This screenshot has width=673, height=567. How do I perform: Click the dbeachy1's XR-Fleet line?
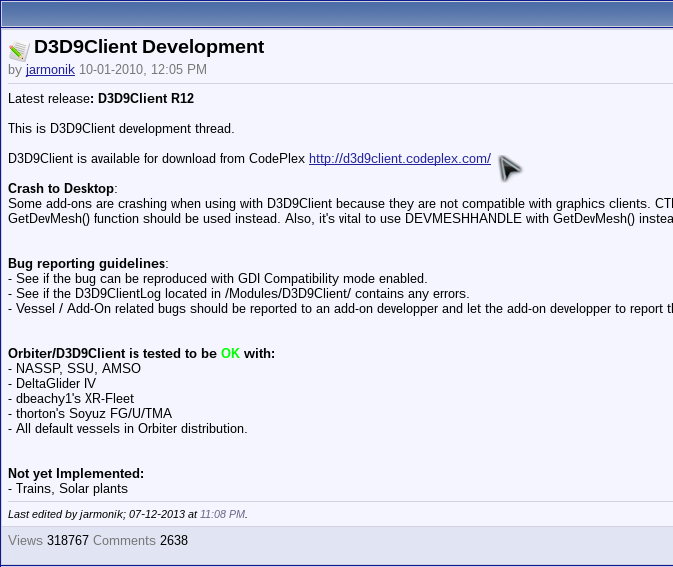71,399
